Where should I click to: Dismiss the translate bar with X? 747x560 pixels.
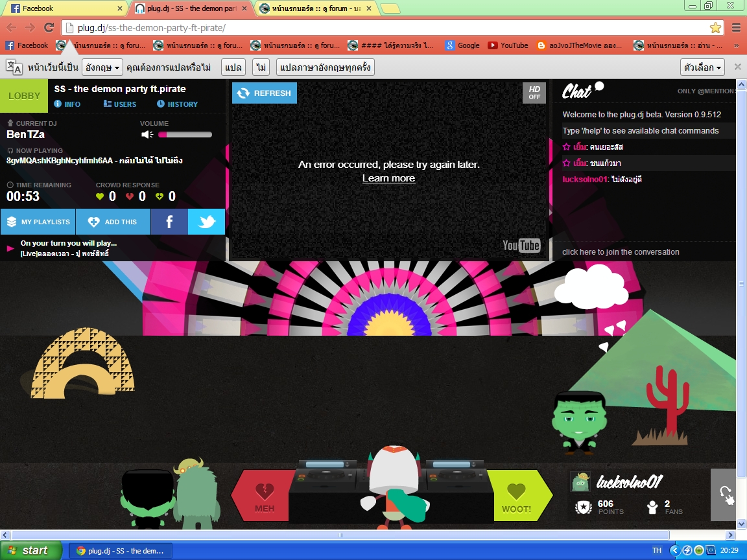coord(737,67)
